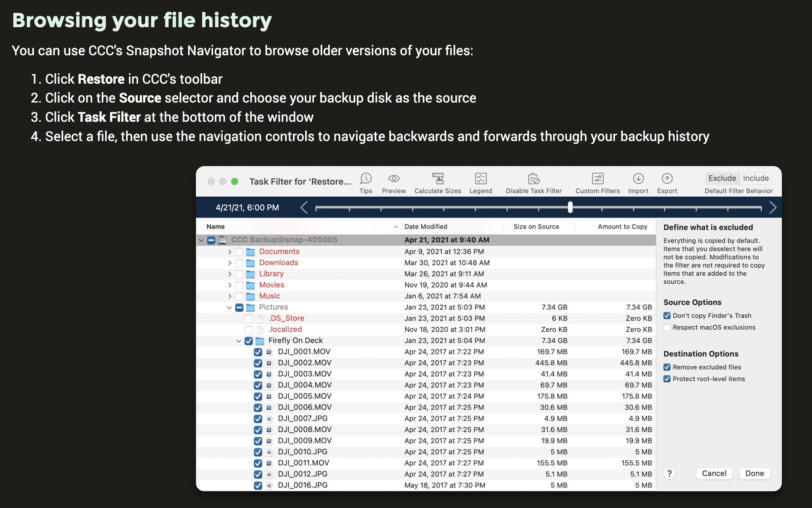Expand the Documents folder
The height and width of the screenshot is (508, 812).
[x=229, y=251]
